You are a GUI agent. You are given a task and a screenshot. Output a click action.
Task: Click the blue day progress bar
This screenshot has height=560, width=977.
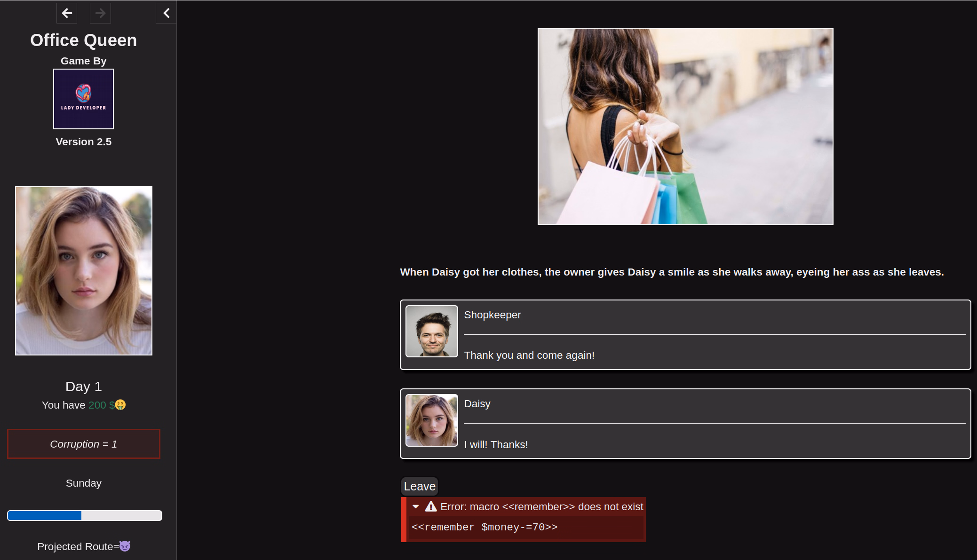point(85,516)
